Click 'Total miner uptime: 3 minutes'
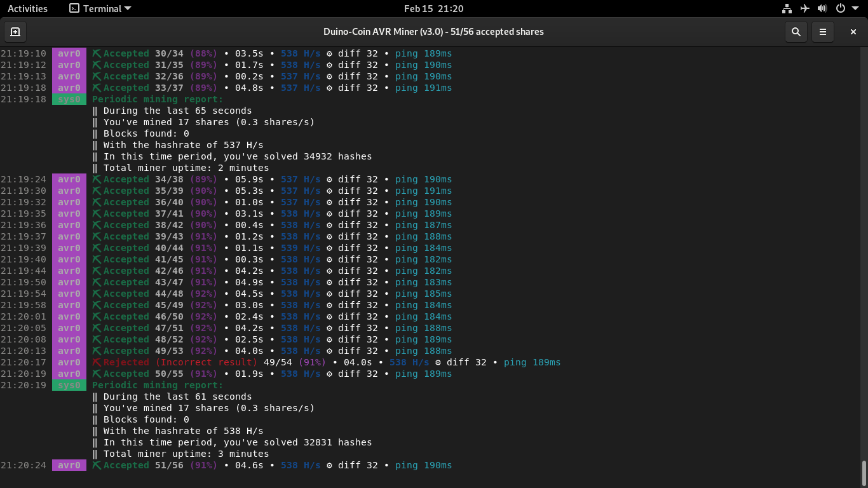The width and height of the screenshot is (868, 488). pos(186,454)
